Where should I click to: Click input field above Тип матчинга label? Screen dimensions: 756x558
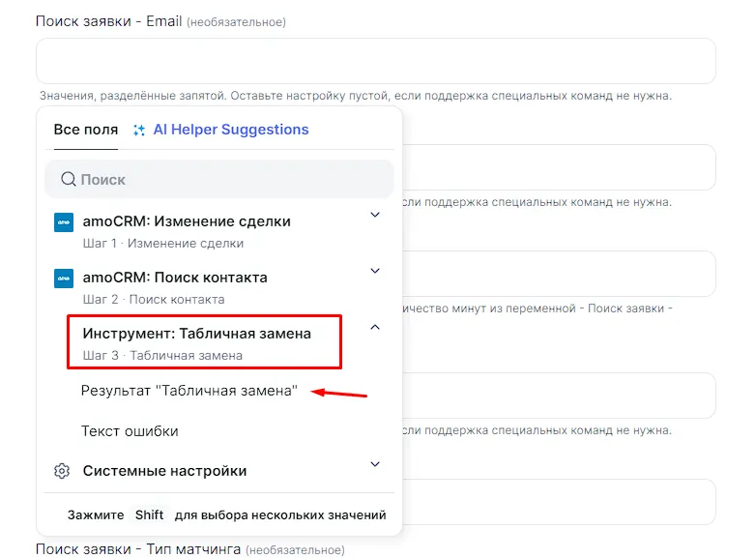tap(561, 502)
